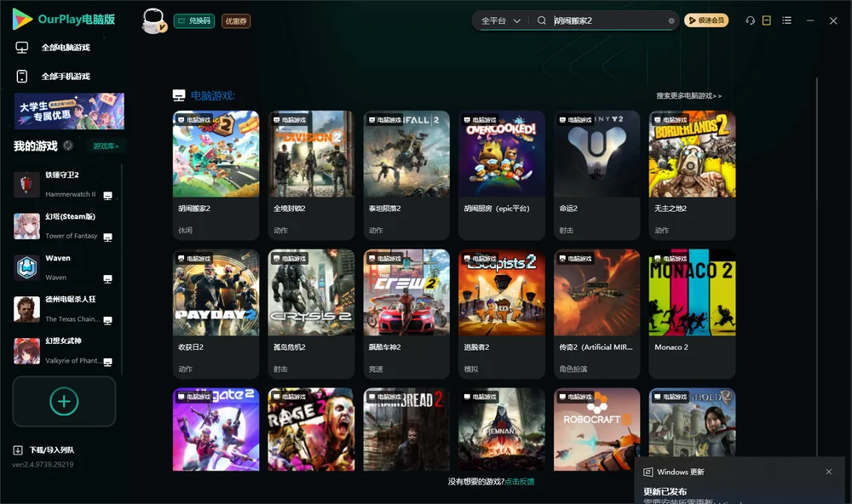852x504 pixels.
Task: Click the search magnifier icon
Action: coord(542,20)
